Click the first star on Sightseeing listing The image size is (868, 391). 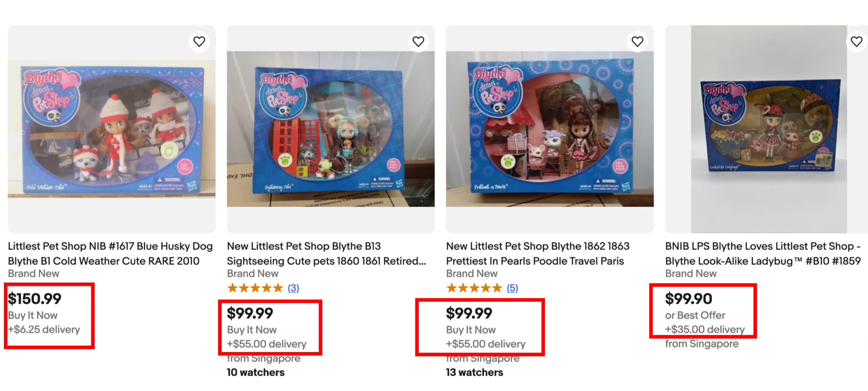click(232, 288)
